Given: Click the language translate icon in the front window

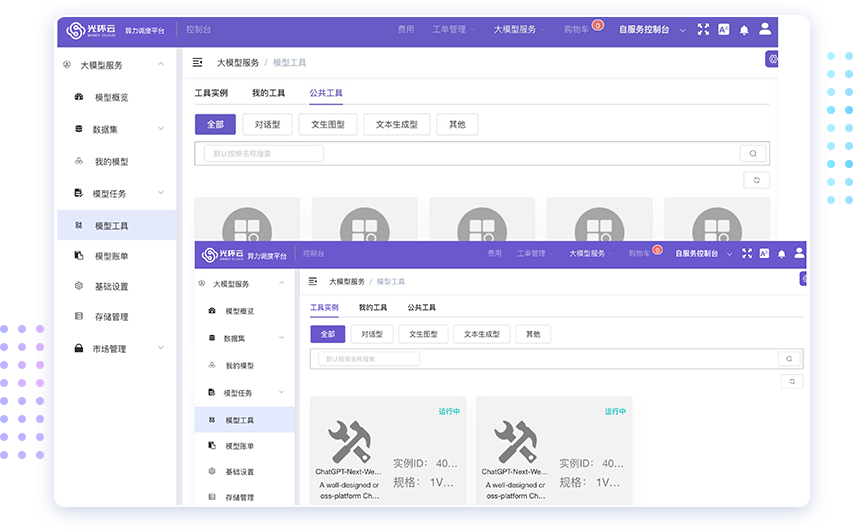Looking at the screenshot, I should point(764,254).
